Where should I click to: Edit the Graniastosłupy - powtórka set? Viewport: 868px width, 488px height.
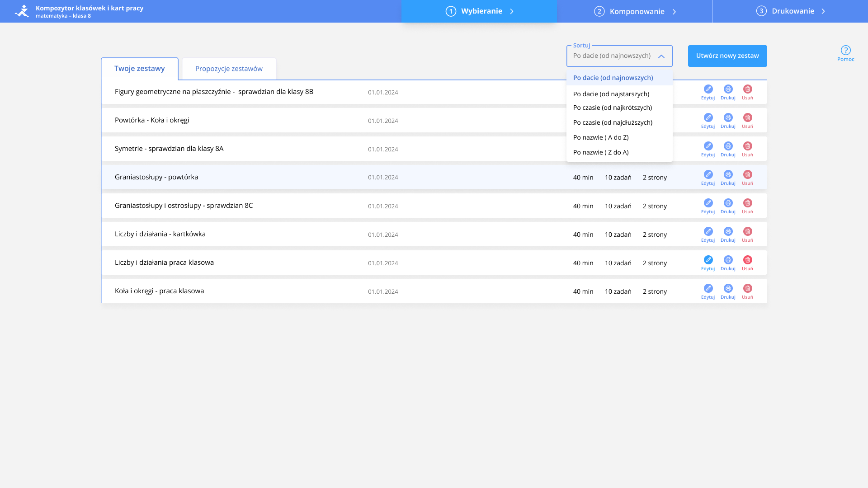click(708, 177)
